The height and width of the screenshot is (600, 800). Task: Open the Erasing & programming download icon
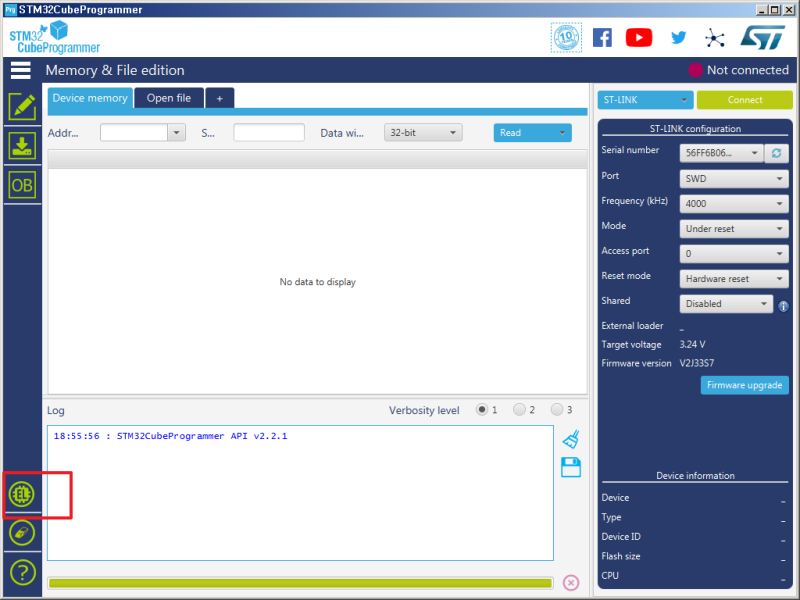coord(22,145)
